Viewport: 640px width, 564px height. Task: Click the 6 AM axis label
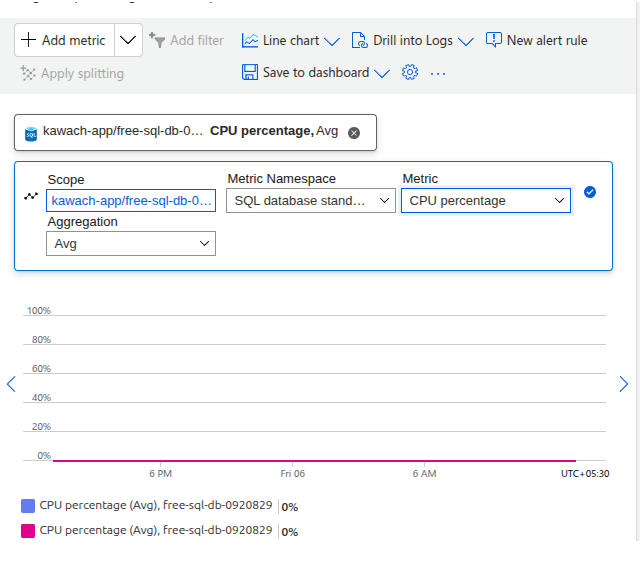coord(424,474)
